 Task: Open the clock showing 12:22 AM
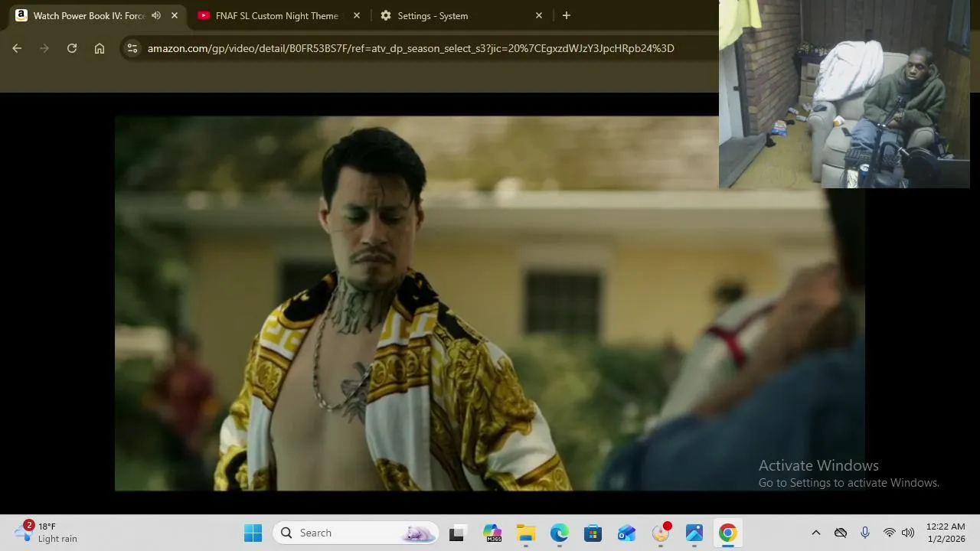(946, 533)
